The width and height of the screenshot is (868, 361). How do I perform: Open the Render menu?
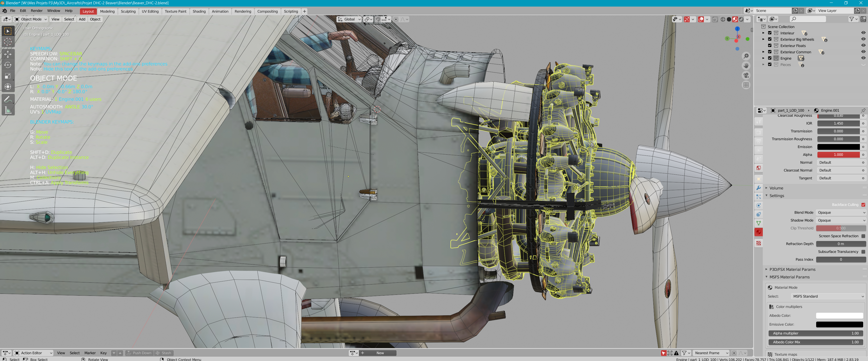(36, 11)
